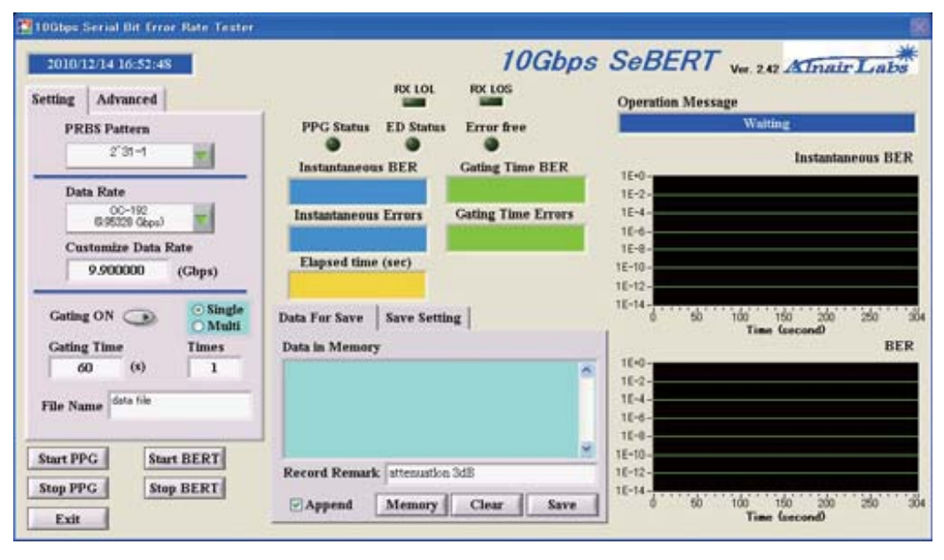Click the PPG Status LED

point(333,144)
